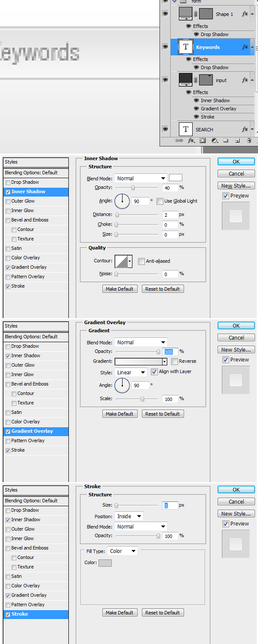Click Reset to Default in Gradient Overlay dialog

[163, 414]
